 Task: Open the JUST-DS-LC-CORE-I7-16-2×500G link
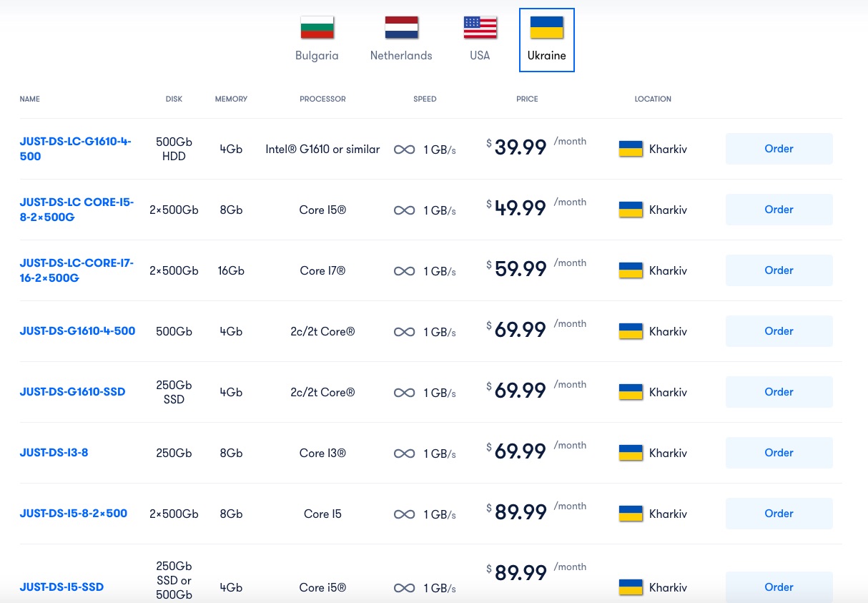(77, 270)
